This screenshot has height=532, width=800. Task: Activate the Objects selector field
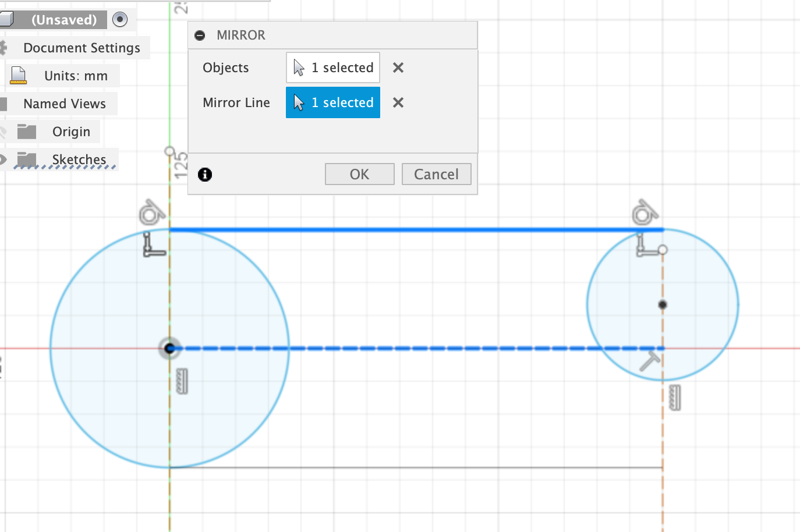coord(333,68)
